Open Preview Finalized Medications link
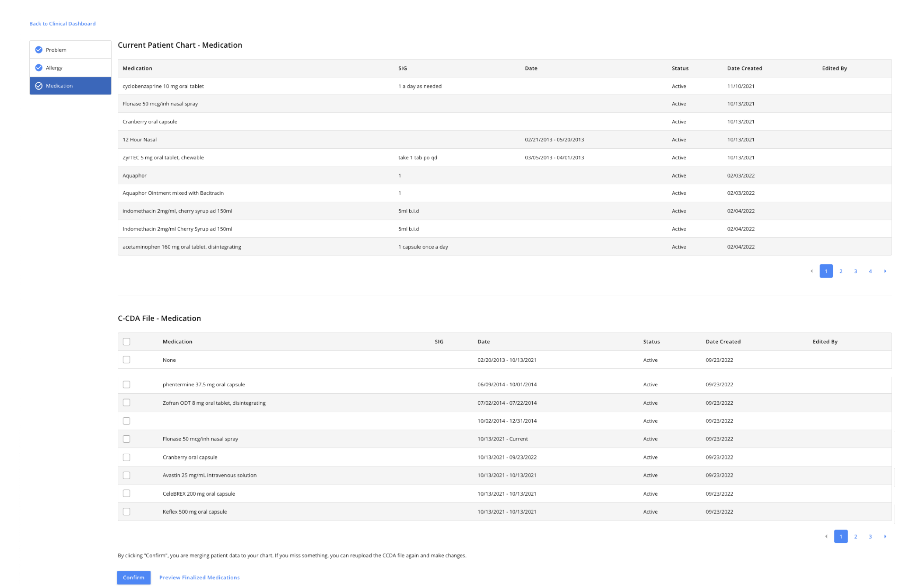This screenshot has height=588, width=899. click(x=200, y=577)
